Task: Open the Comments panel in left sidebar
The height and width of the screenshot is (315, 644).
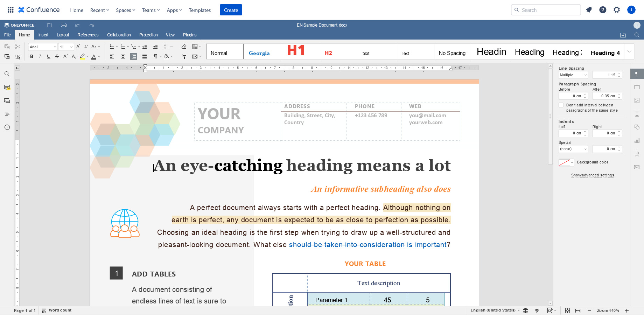Action: tap(7, 87)
